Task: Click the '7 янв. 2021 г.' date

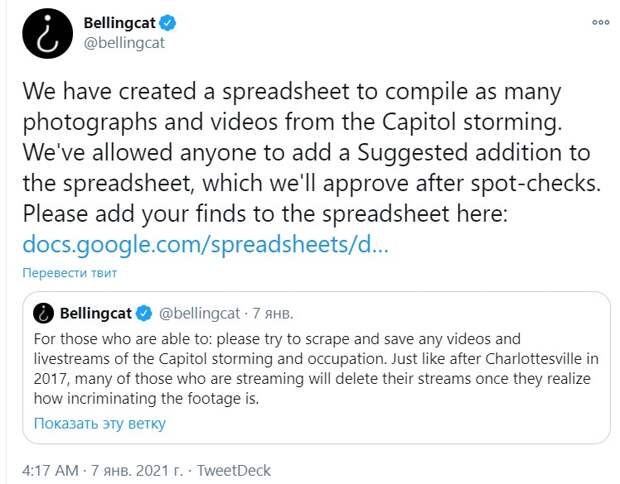Action: click(x=137, y=471)
